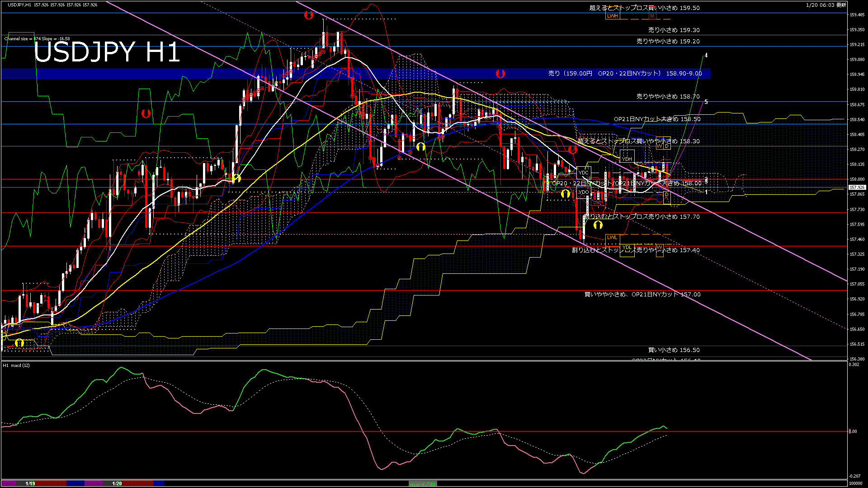Select the YDO yesterday-open label box
Screen dimensions: 868x488
click(x=584, y=192)
